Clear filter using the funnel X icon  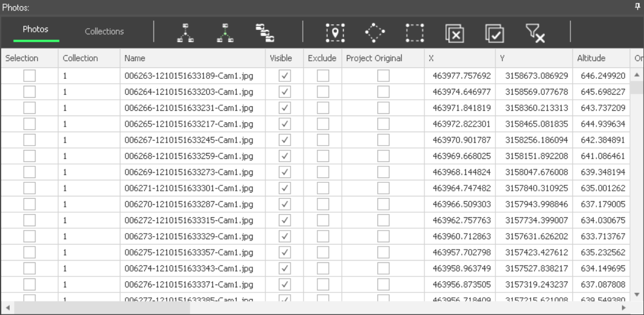[535, 33]
